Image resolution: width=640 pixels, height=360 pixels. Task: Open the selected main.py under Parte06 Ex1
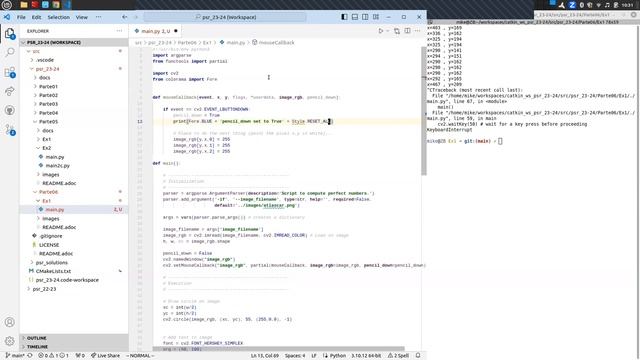(73, 209)
